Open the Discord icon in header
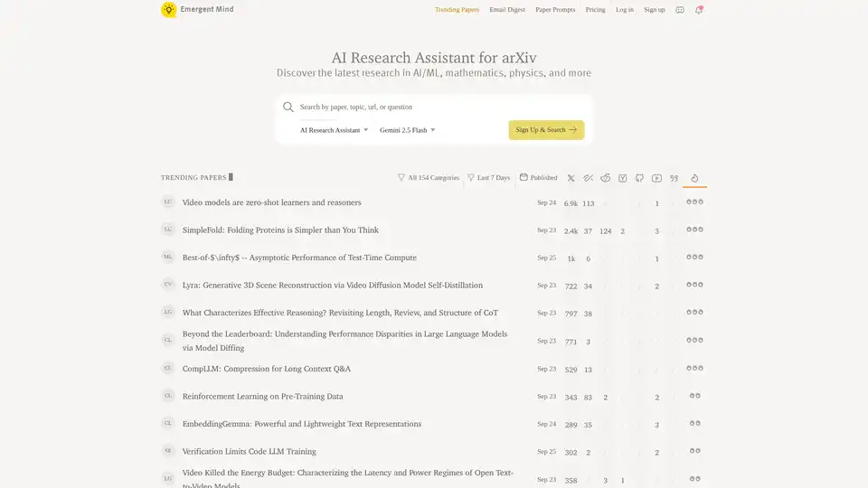This screenshot has height=488, width=868. (680, 10)
